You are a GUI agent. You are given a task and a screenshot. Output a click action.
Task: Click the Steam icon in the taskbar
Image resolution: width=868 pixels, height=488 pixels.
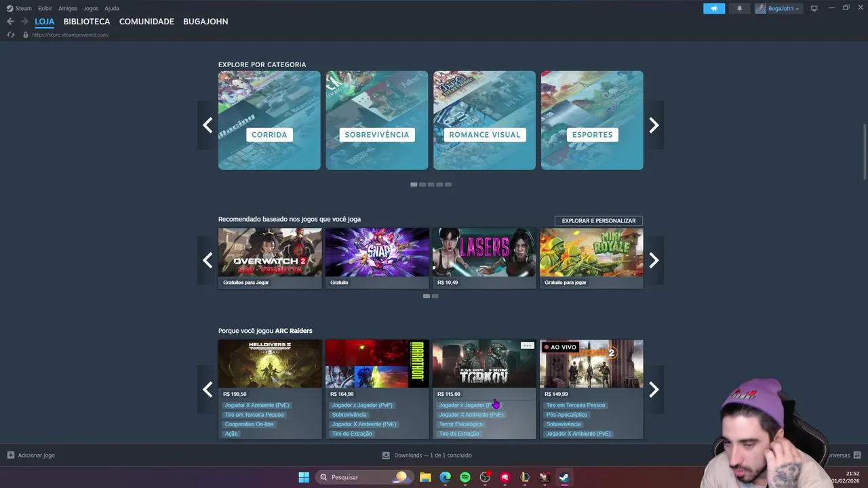pyautogui.click(x=564, y=477)
